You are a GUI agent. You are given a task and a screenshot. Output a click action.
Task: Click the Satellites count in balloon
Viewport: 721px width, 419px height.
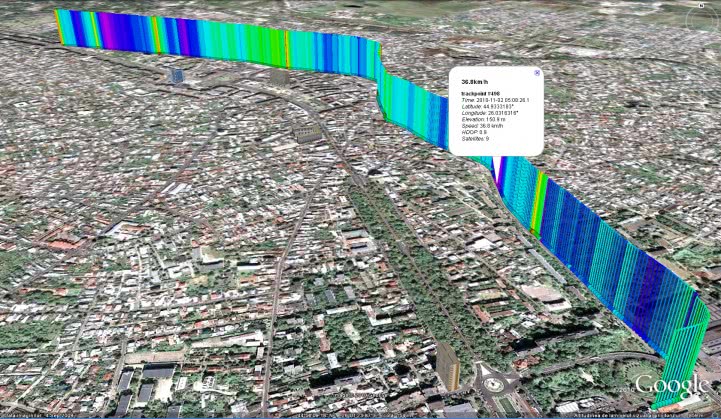pyautogui.click(x=475, y=138)
